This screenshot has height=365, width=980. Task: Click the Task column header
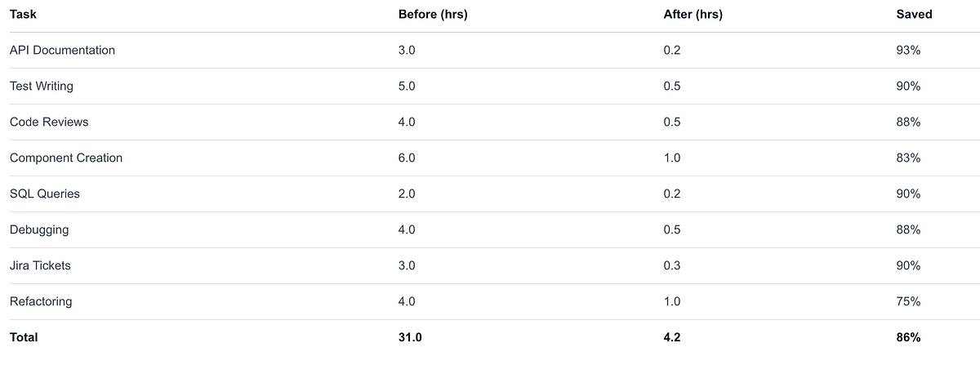click(x=23, y=15)
